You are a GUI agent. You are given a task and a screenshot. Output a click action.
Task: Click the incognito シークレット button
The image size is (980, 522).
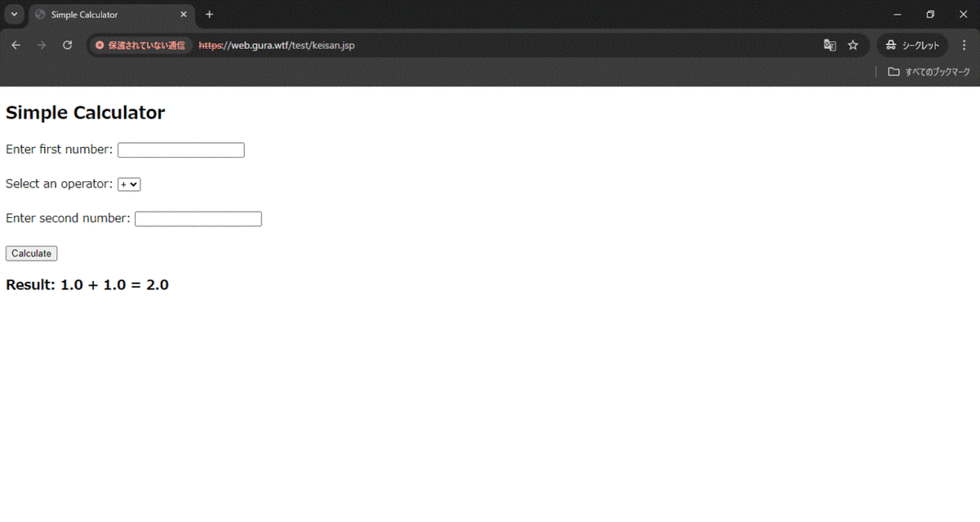[x=912, y=45]
